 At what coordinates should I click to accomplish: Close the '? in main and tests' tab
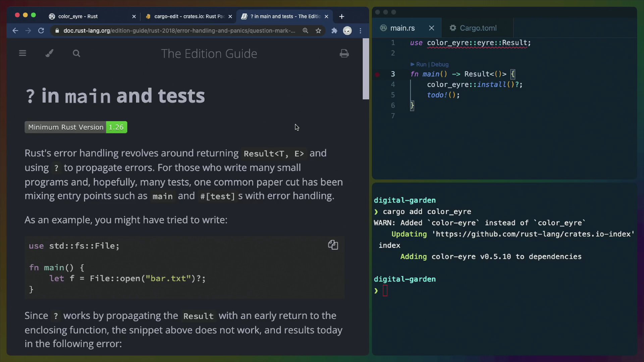tap(326, 16)
